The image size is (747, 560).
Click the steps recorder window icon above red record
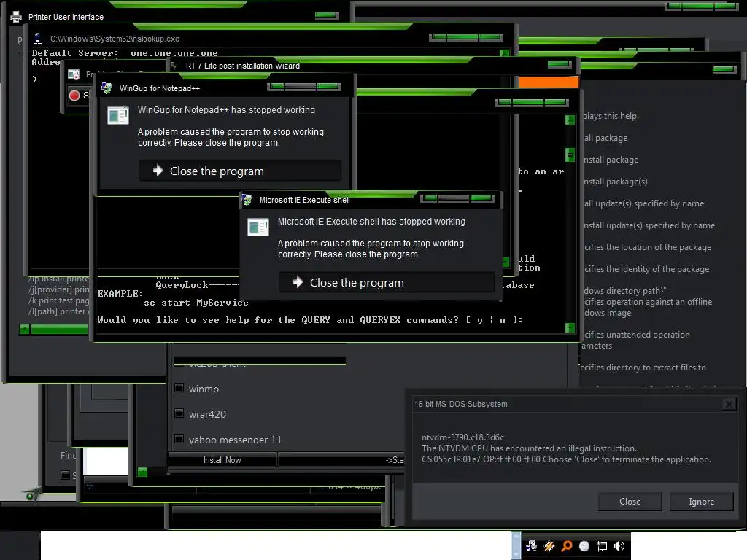pos(74,74)
